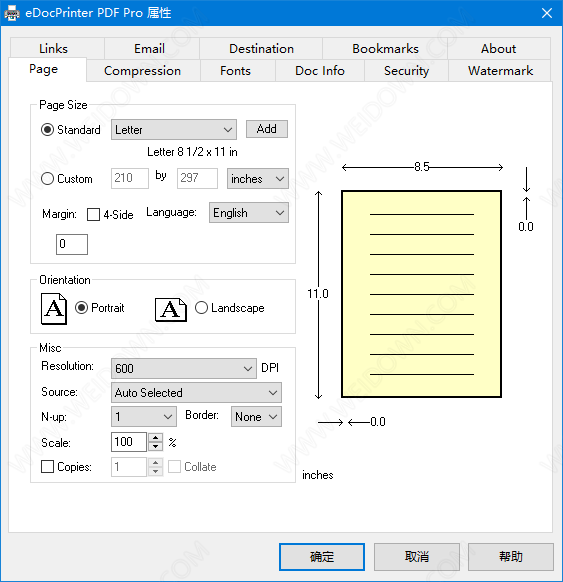Switch to the Compression tab

(143, 71)
